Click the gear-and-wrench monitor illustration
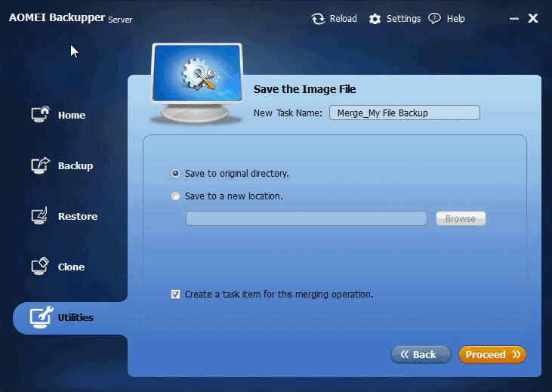552x392 pixels. 197,84
